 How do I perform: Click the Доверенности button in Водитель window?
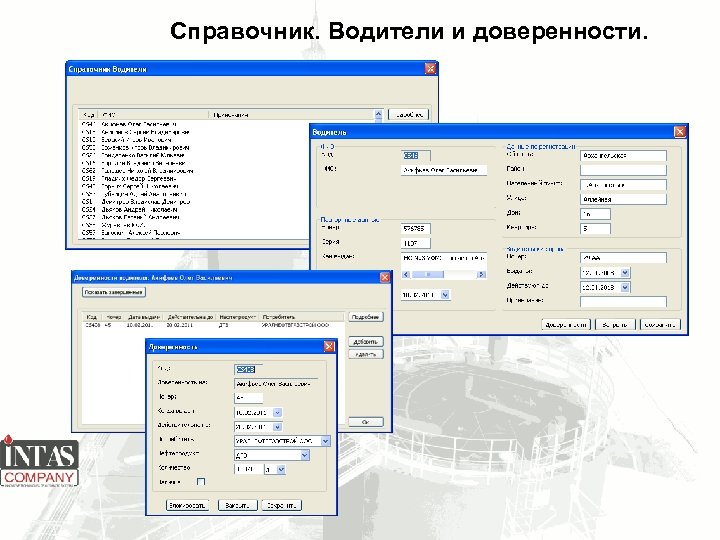coord(566,325)
